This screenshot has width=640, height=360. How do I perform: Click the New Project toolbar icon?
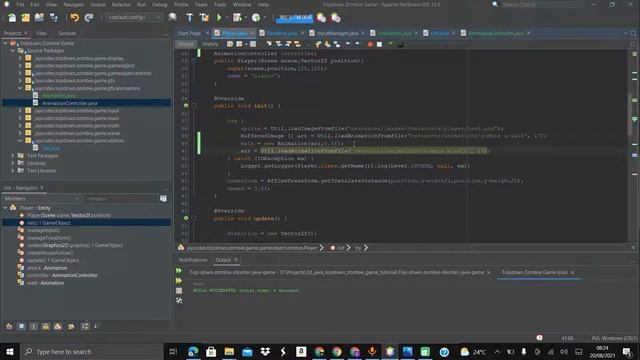[25, 18]
